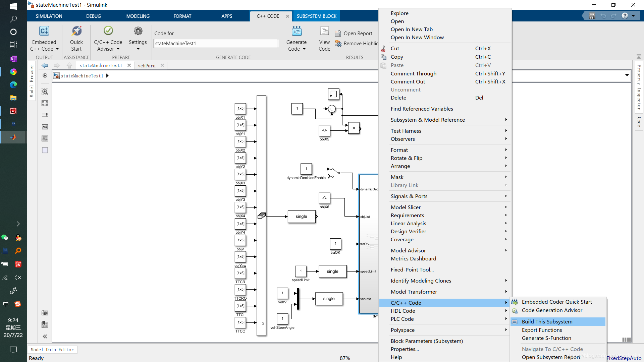Expand Signals & Ports submenu
This screenshot has height=362, width=644.
coord(445,196)
